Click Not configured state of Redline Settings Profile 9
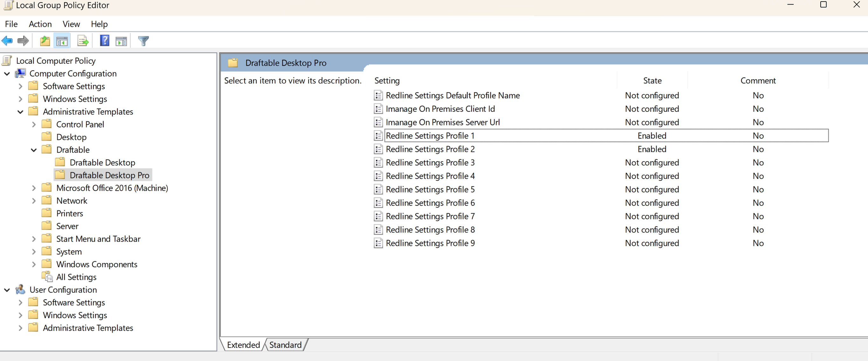Screen dimensions: 868x361 tap(652, 243)
